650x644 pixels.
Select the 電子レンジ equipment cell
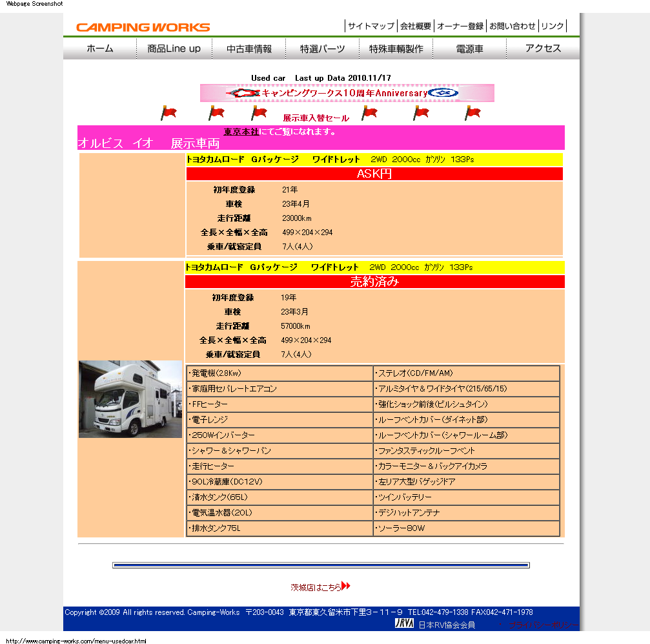(279, 419)
